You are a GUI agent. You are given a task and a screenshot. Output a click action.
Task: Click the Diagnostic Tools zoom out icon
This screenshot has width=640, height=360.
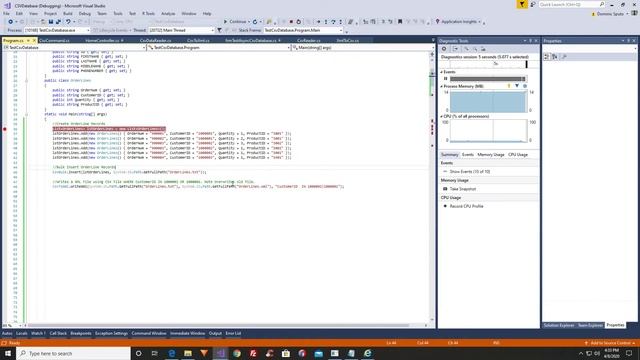click(x=475, y=49)
